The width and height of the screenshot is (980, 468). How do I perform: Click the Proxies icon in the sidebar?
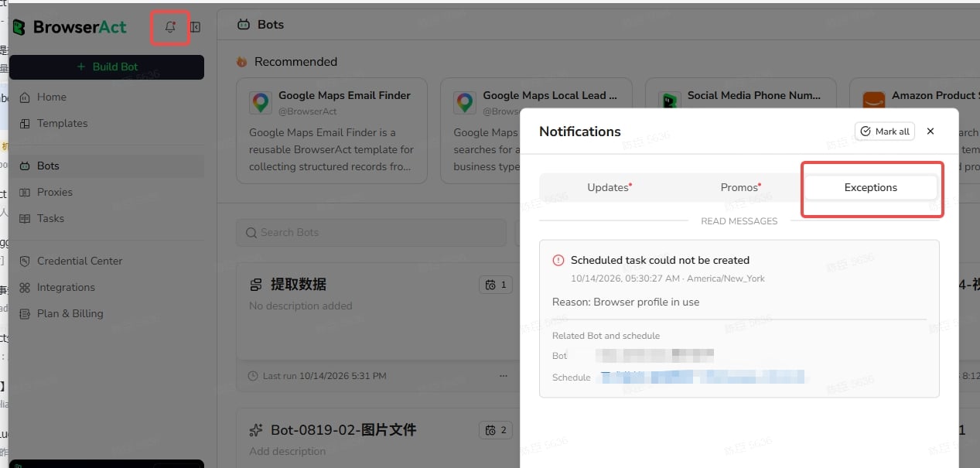click(25, 192)
